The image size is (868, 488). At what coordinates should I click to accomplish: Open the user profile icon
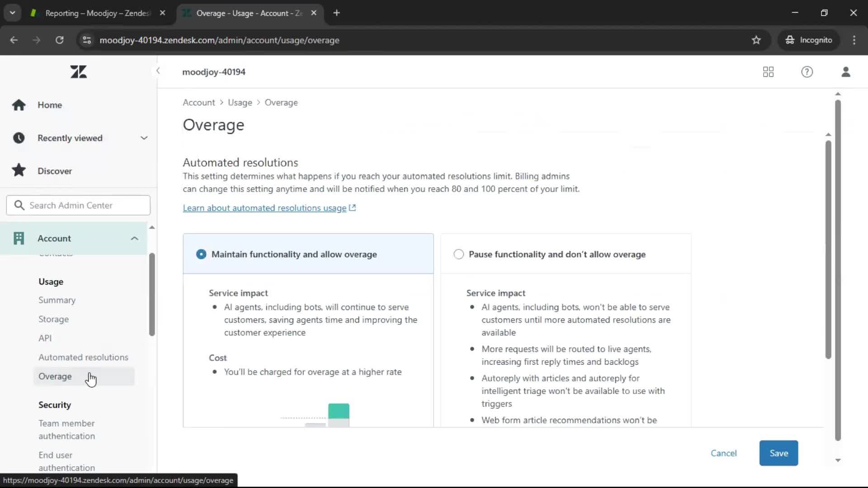[846, 72]
